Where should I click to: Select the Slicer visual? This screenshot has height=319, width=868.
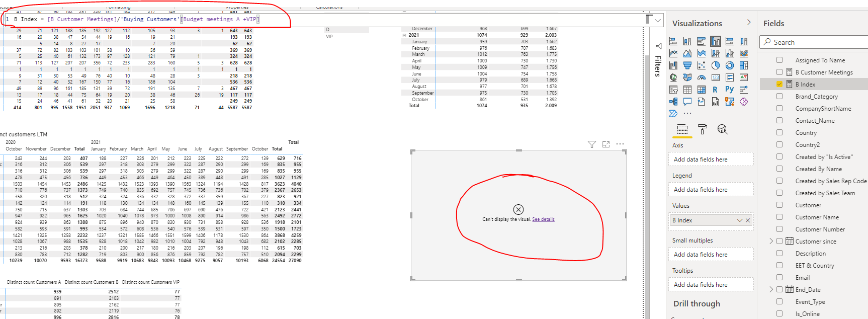pos(673,90)
